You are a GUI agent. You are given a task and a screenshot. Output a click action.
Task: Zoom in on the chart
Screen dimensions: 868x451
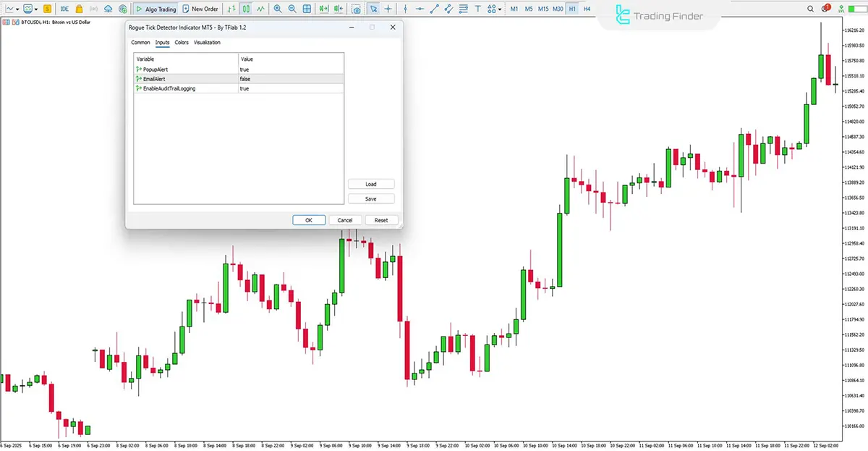tap(278, 9)
